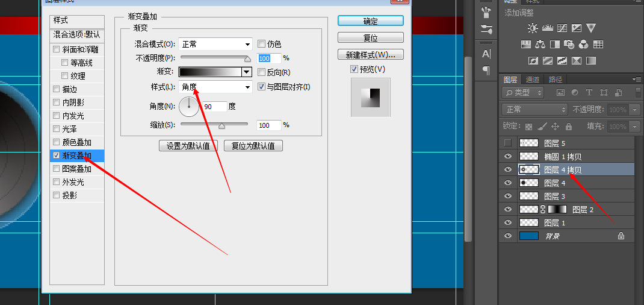Filter layers by smart objects
Screen dimensions: 644x305
tap(618, 92)
